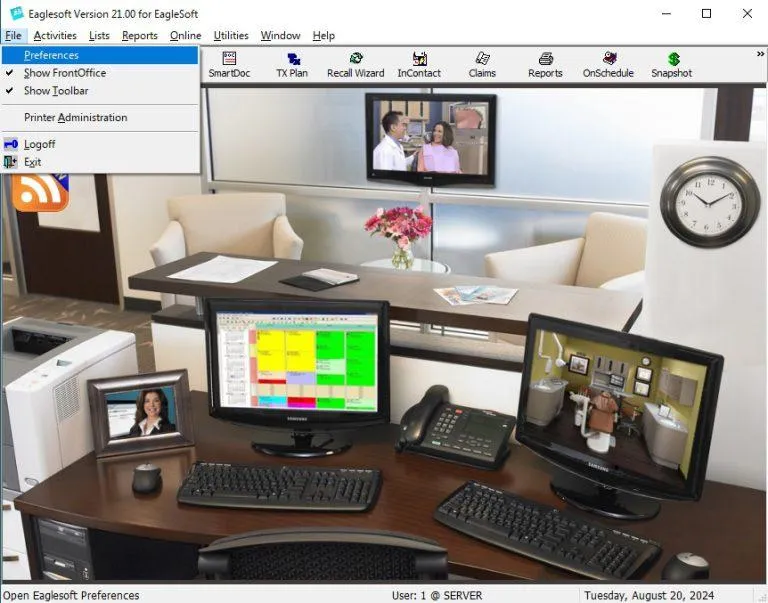Click the Reports printer toolbar icon
Image resolution: width=768 pixels, height=603 pixels.
pos(545,65)
